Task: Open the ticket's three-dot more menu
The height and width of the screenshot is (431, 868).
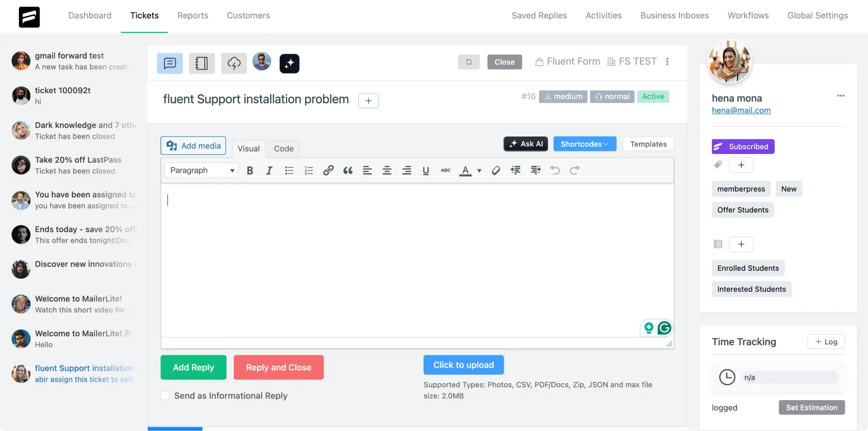Action: 667,61
